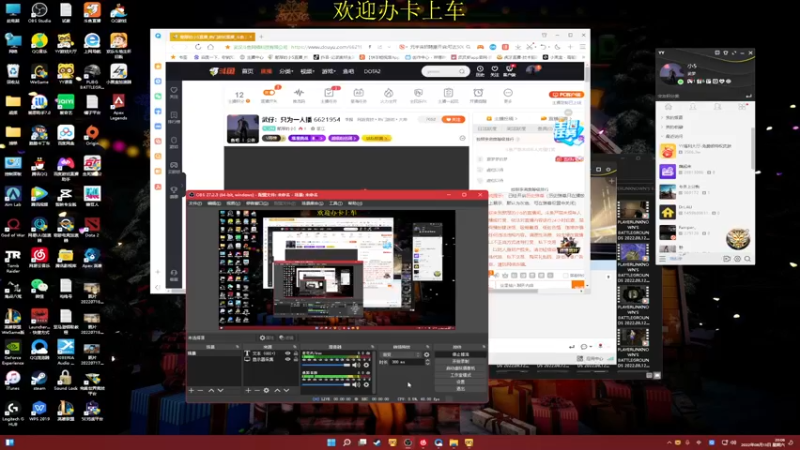This screenshot has width=800, height=450.
Task: Open taskbar search icon
Action: tap(346, 442)
